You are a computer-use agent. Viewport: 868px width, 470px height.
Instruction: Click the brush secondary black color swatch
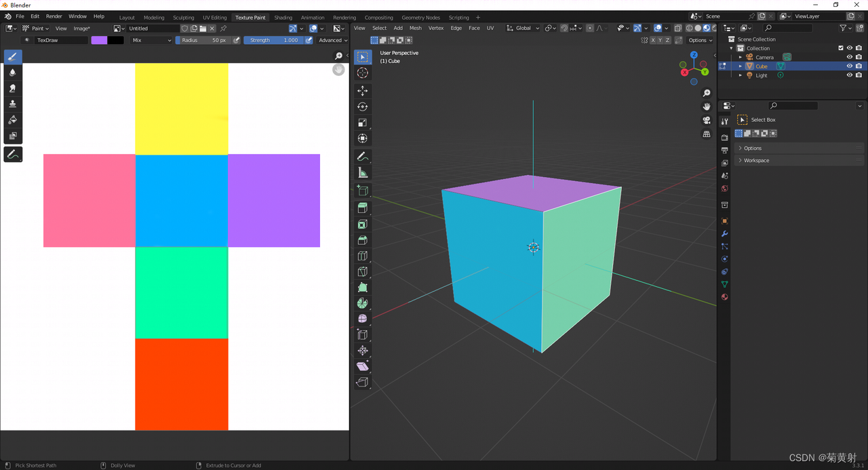116,40
